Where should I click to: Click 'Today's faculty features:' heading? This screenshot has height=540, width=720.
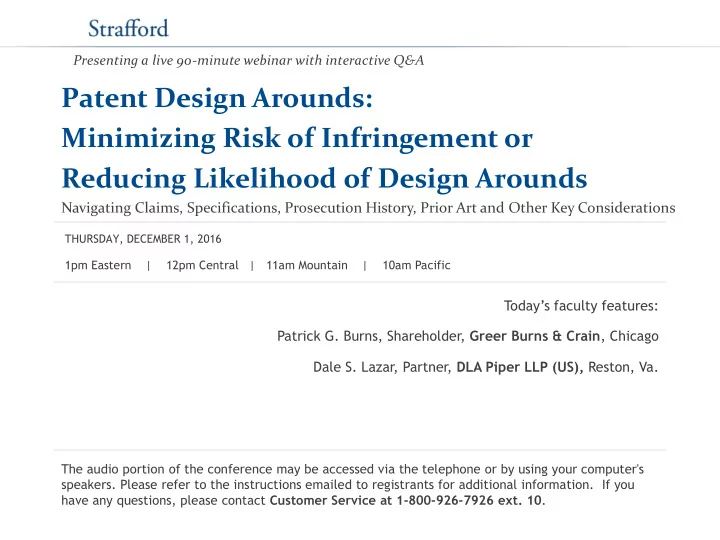(581, 306)
